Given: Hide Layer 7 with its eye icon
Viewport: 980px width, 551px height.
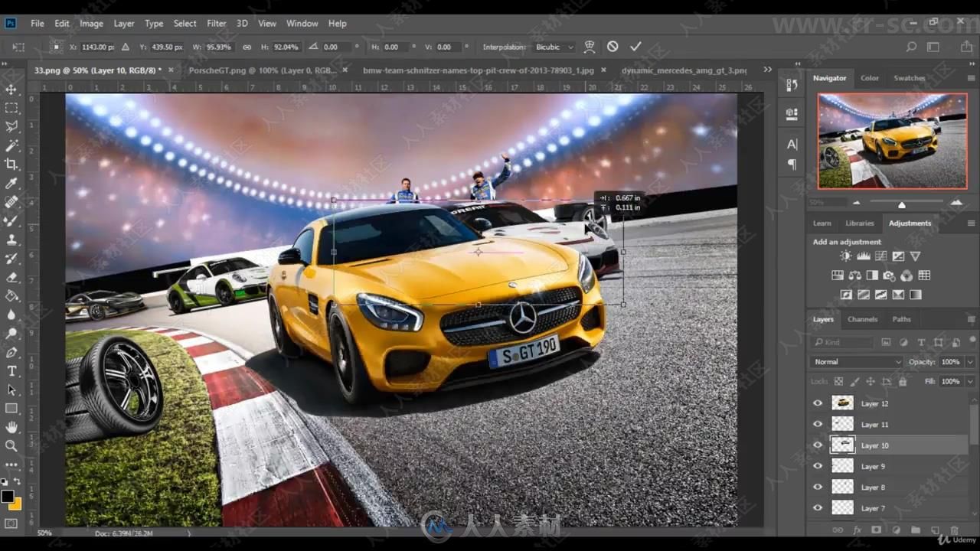Looking at the screenshot, I should pos(818,508).
